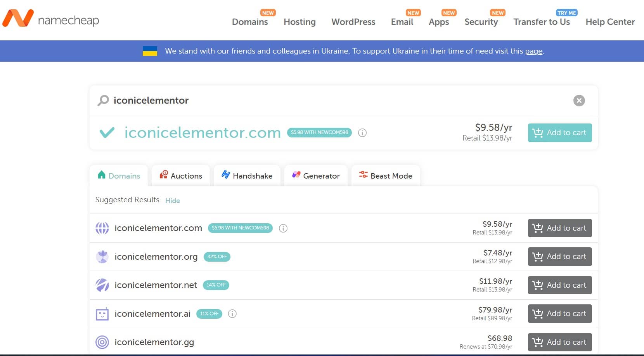Click the green checkmark beside iconicelementor.com
Image resolution: width=644 pixels, height=356 pixels.
pos(107,133)
